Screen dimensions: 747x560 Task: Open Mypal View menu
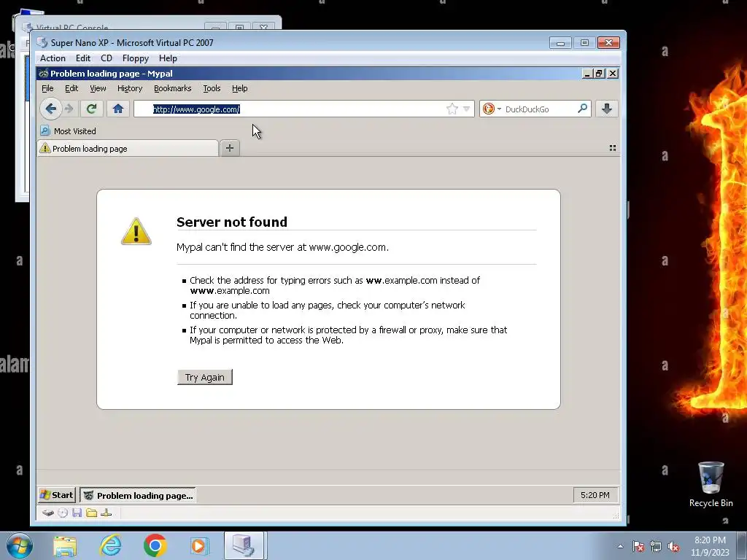(98, 88)
